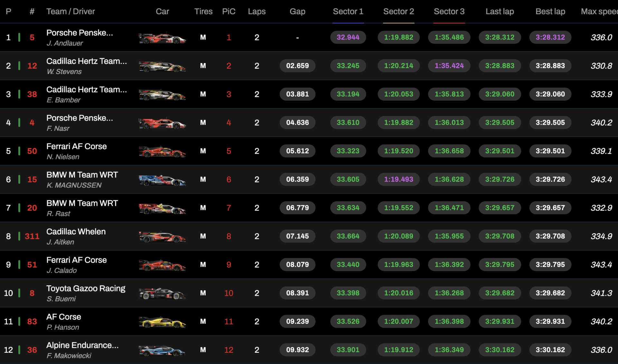Click the 1:36.658 sector 3 time
This screenshot has height=364, width=618.
[449, 151]
